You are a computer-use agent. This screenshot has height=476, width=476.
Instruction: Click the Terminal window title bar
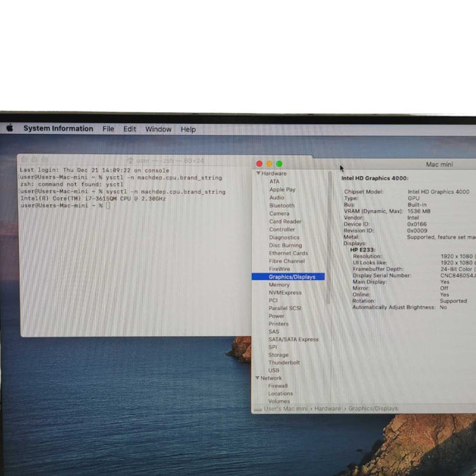point(165,160)
